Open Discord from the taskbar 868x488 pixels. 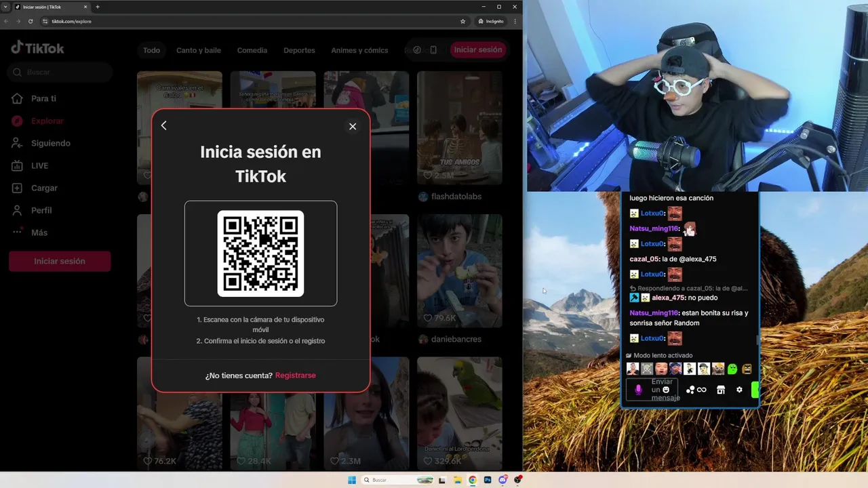502,480
